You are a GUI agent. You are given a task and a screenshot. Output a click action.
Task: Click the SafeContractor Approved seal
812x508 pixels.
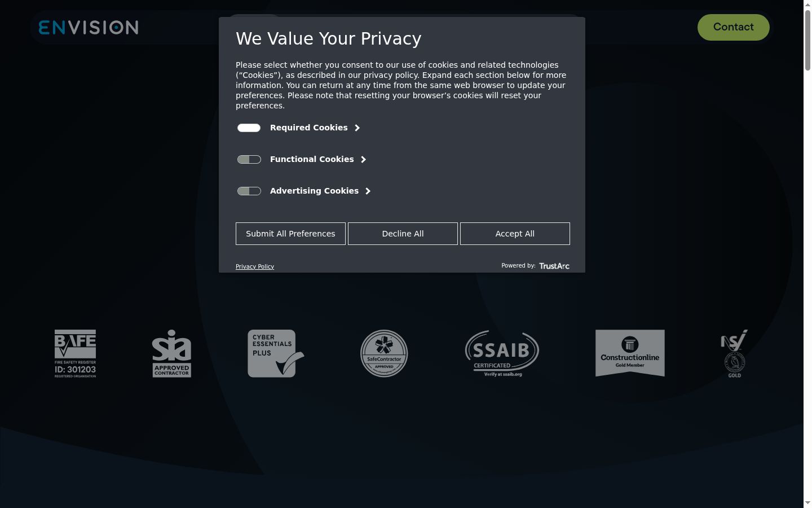point(384,353)
